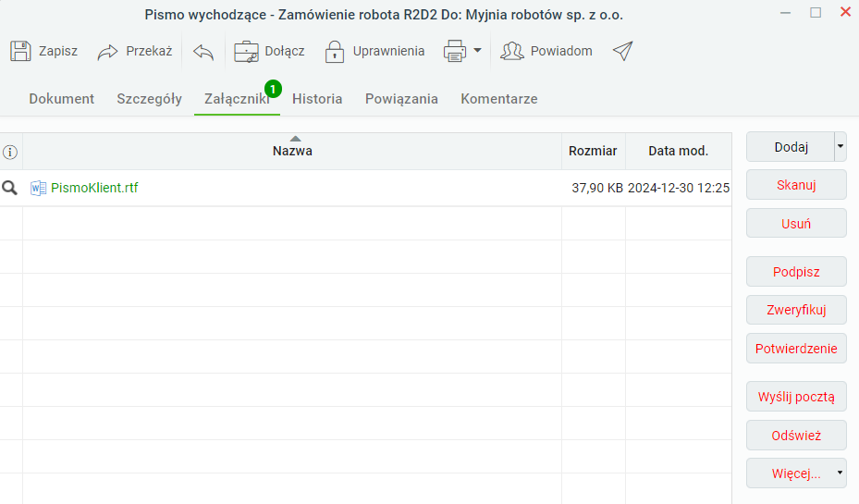Attach to case with Dołącz

(x=269, y=51)
